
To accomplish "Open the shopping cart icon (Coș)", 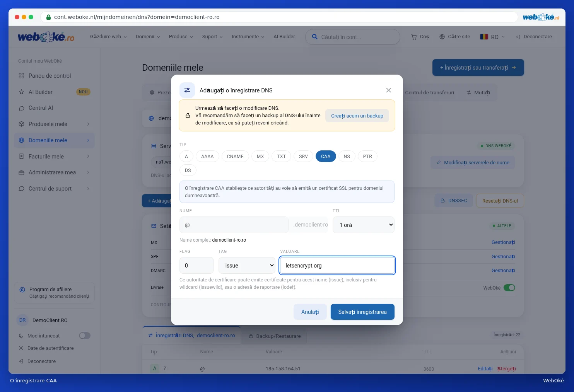I will point(414,37).
